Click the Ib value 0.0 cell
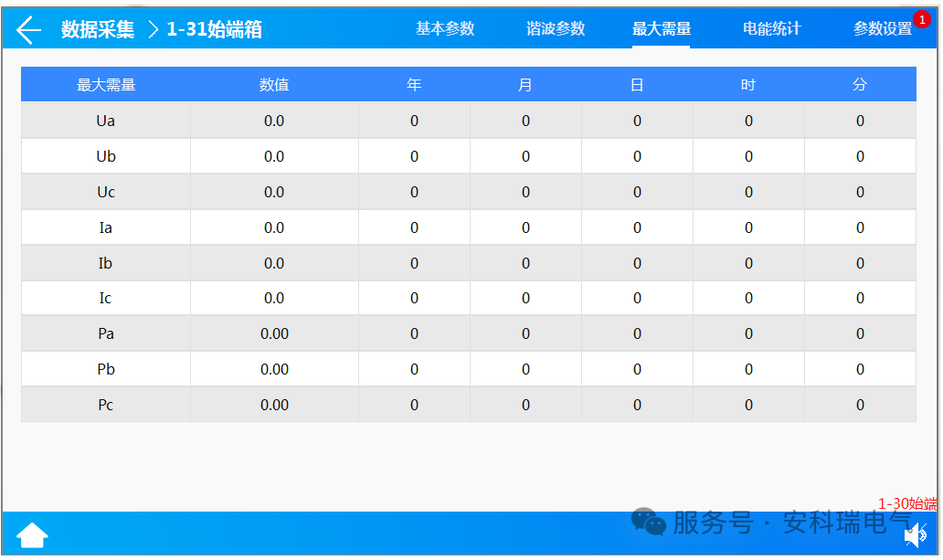This screenshot has height=560, width=943. coord(274,263)
